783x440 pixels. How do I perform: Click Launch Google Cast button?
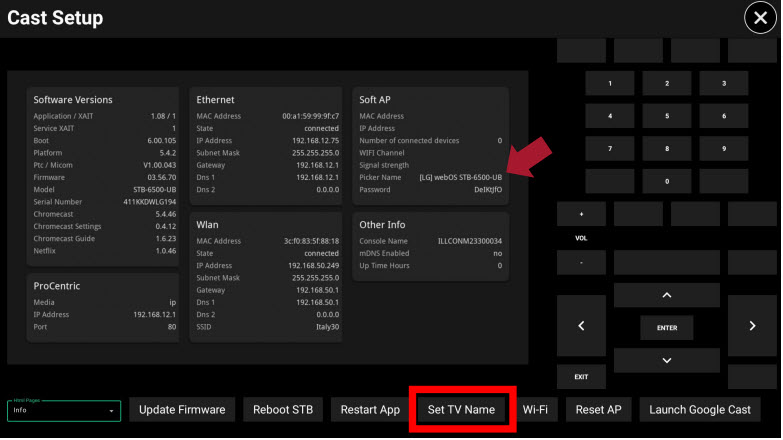(700, 410)
